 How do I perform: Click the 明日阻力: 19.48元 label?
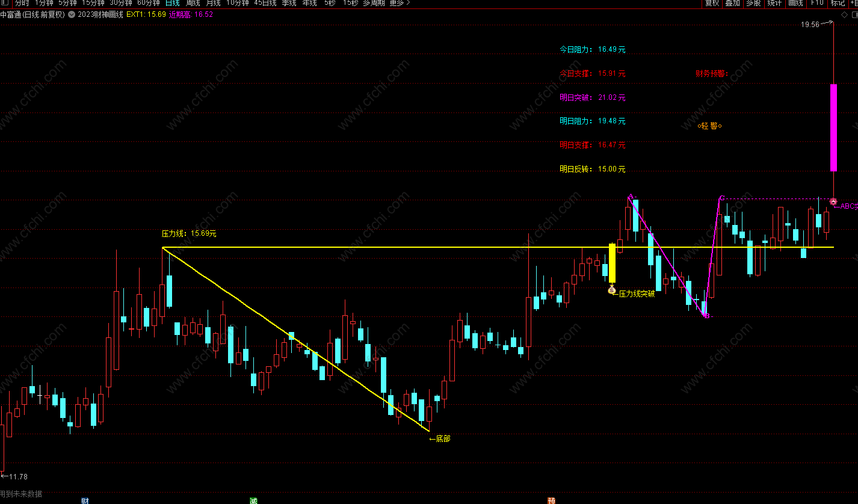coord(593,121)
